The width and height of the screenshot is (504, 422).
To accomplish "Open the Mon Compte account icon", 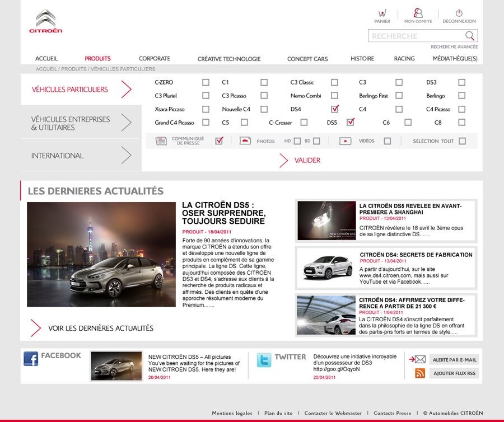I will click(418, 13).
